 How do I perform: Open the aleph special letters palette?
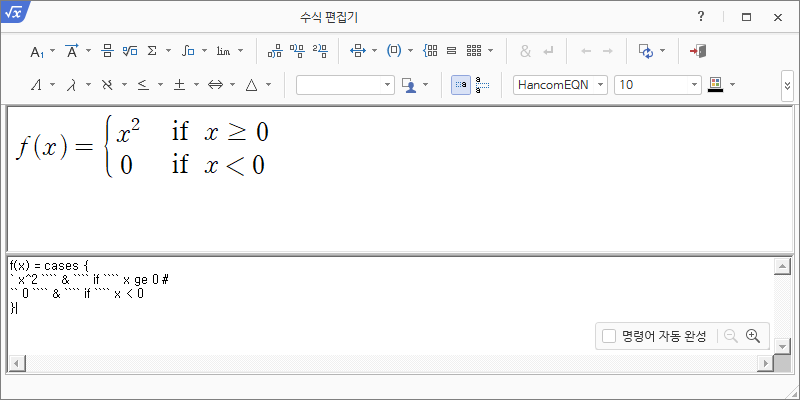pos(107,85)
